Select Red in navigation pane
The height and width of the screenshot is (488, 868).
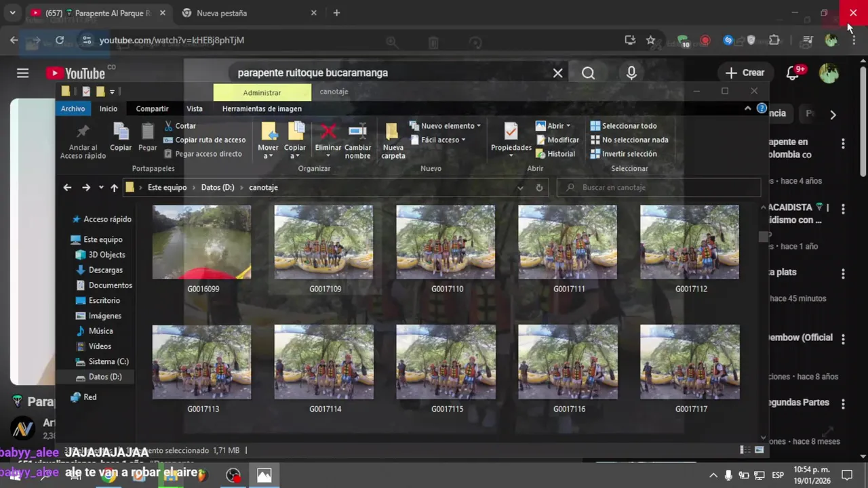(x=83, y=397)
